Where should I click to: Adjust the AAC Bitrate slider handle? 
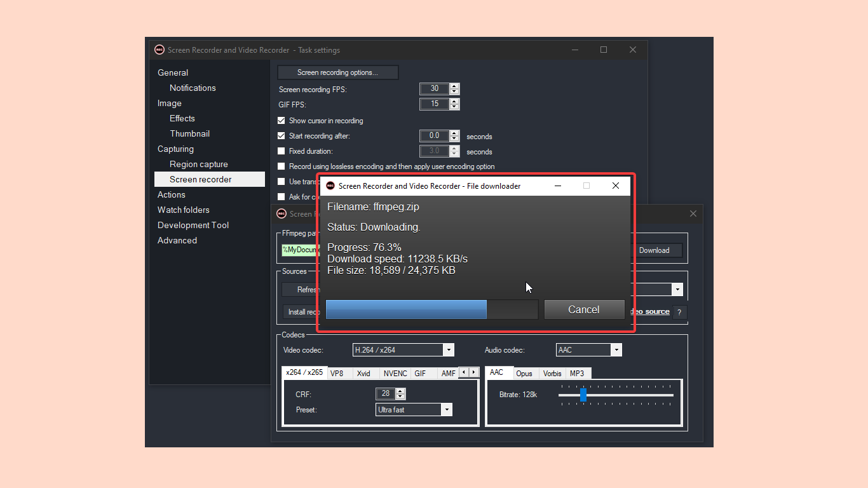point(583,395)
